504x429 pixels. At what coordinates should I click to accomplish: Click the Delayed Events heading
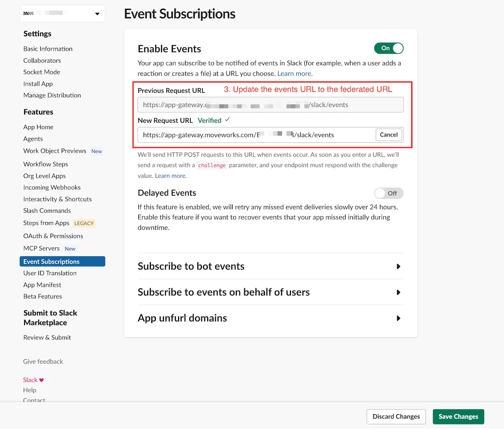coord(167,193)
